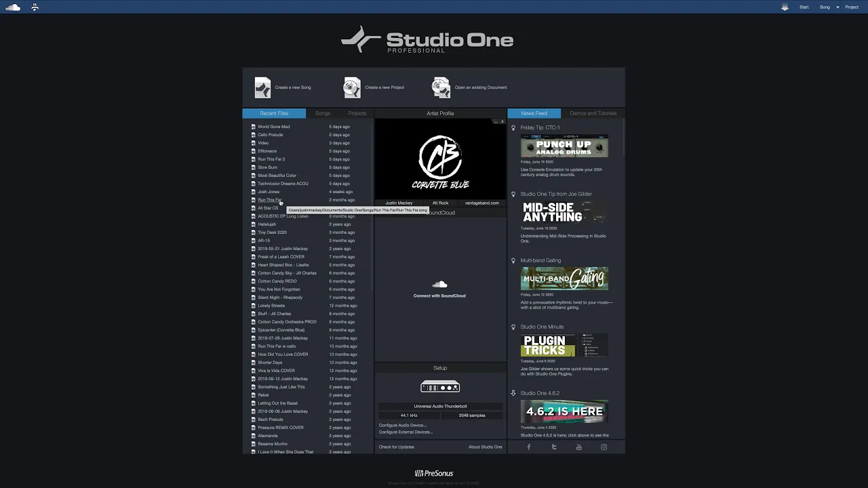Click About Studio One
868x488 pixels.
pos(486,447)
